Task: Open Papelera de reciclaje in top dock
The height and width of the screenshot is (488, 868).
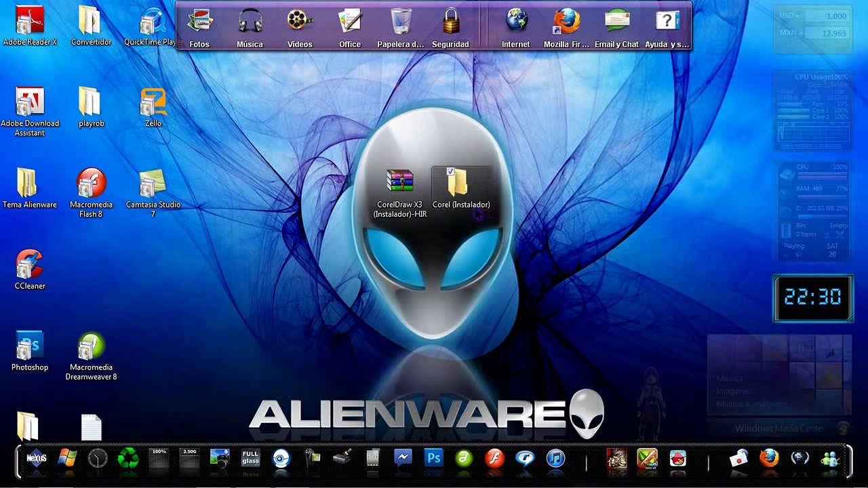Action: [401, 28]
